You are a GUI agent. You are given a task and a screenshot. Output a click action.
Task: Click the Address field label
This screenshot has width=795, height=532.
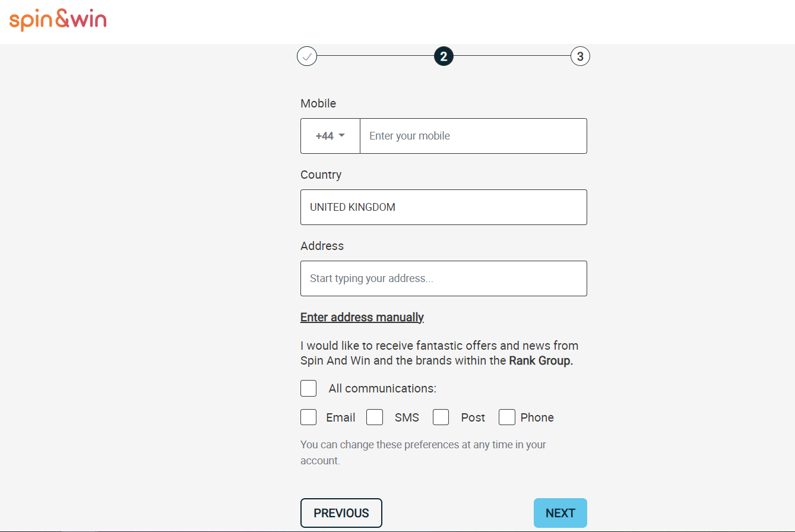(322, 246)
